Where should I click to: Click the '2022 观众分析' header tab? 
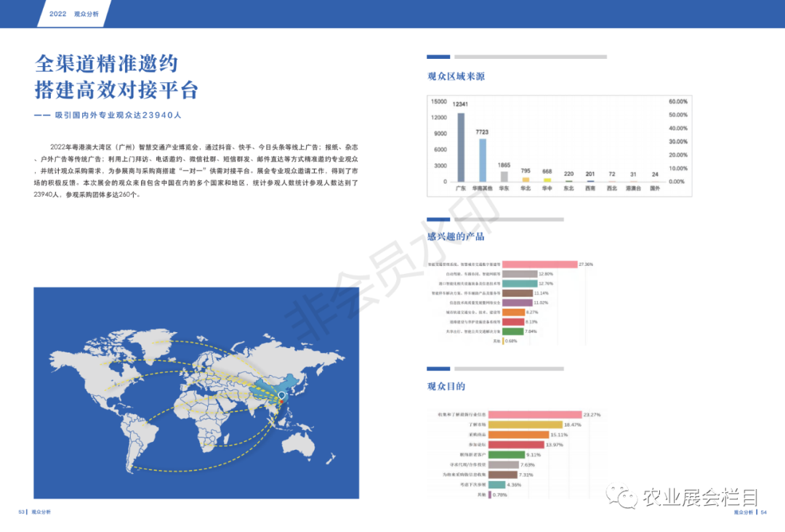pyautogui.click(x=74, y=14)
